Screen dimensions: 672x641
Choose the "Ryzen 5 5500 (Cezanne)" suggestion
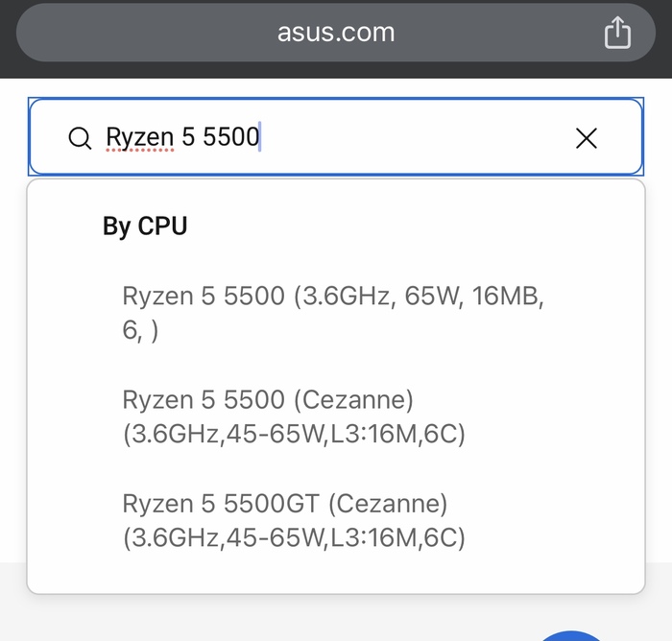268,399
